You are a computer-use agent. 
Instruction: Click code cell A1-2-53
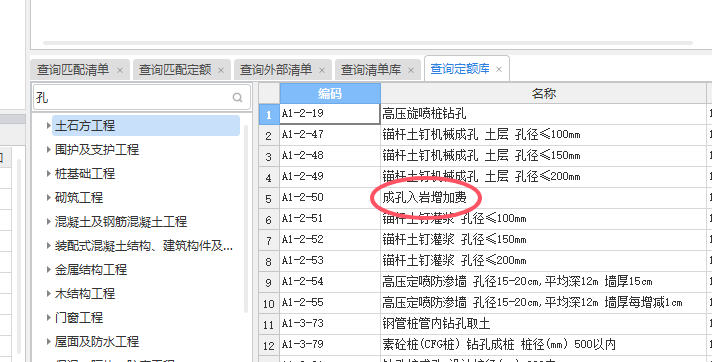[x=330, y=261]
